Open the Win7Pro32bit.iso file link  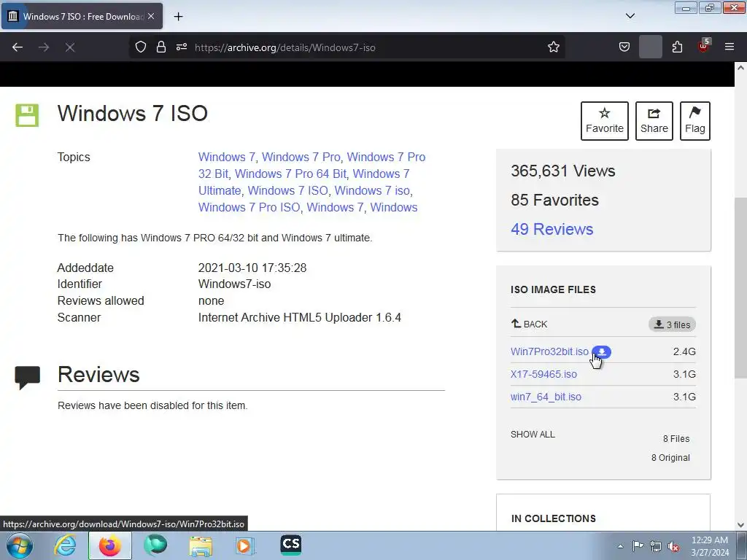(x=549, y=351)
